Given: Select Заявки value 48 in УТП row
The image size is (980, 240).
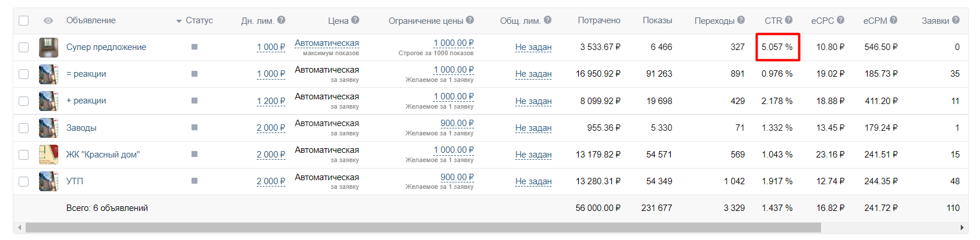Looking at the screenshot, I should (x=955, y=181).
